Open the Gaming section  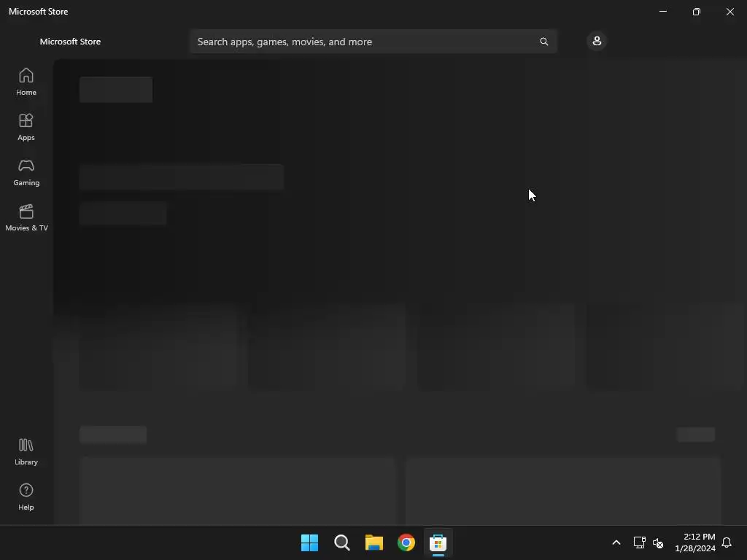click(26, 172)
